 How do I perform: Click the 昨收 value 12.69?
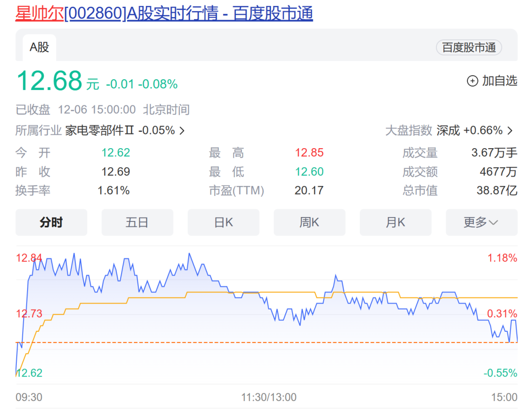coord(116,172)
